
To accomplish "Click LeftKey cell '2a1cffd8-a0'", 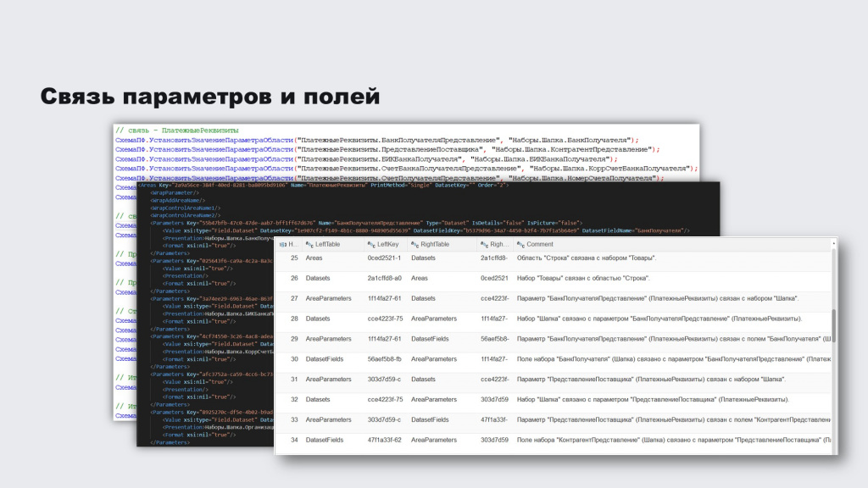I will [385, 278].
